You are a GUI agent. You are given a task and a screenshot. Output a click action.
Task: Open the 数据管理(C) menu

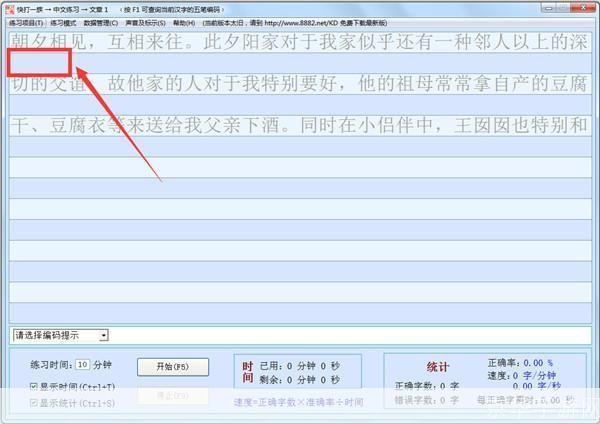[101, 23]
